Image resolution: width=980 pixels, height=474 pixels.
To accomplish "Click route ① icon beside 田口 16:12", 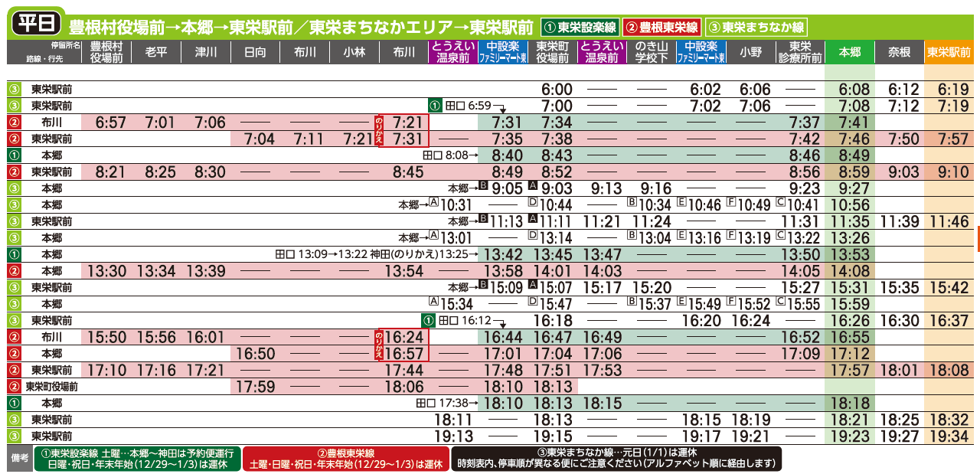I will [429, 320].
